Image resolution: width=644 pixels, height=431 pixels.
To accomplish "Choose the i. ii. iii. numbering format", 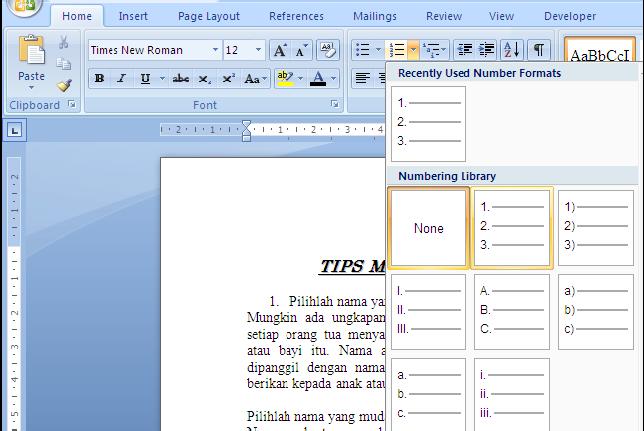I will (512, 395).
